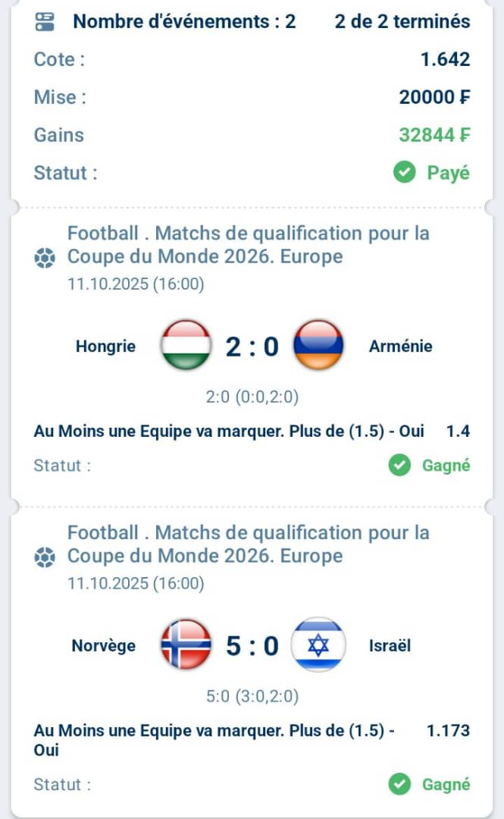
Task: Click the events count icon at top
Action: 45,21
